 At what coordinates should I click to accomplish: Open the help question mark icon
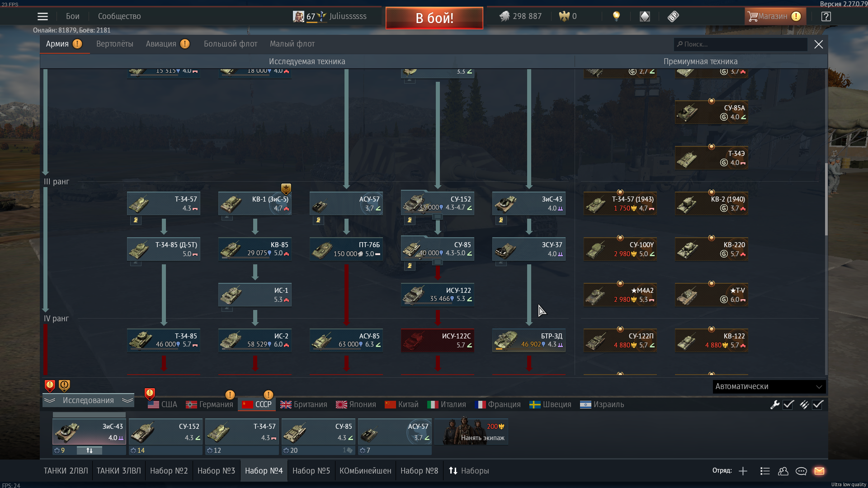coord(826,16)
